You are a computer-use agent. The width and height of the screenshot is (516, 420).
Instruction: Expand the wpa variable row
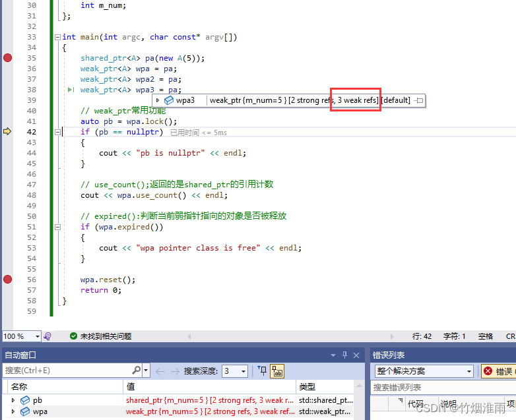click(13, 411)
